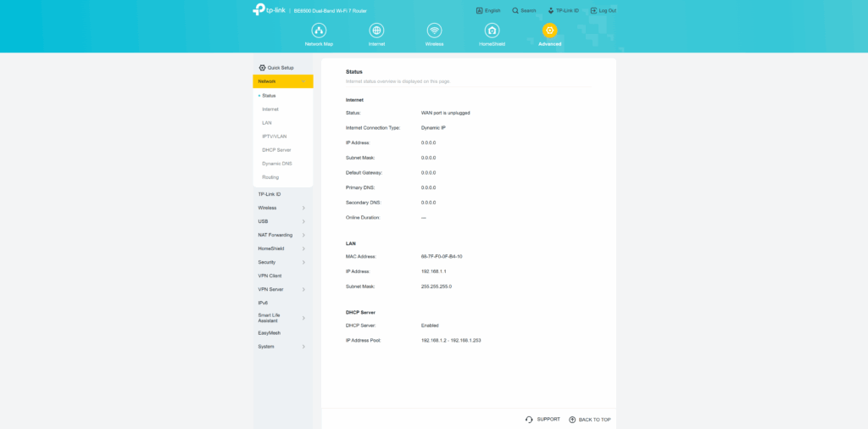Screen dimensions: 868x429
Task: Click the DHCP Server "Enabled" value
Action: tap(430, 326)
